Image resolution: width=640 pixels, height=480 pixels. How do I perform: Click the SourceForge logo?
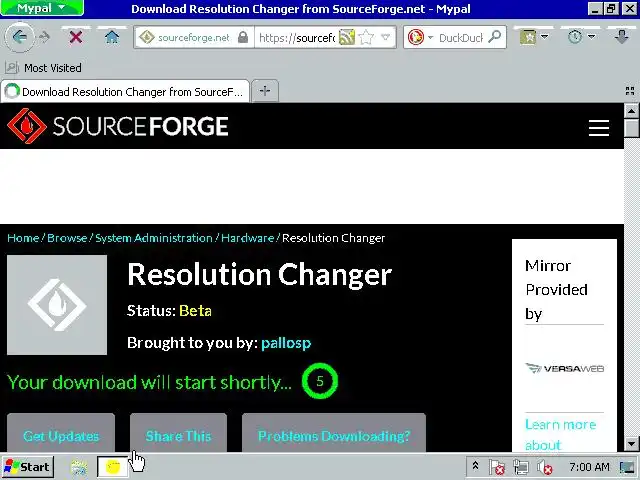tap(118, 126)
